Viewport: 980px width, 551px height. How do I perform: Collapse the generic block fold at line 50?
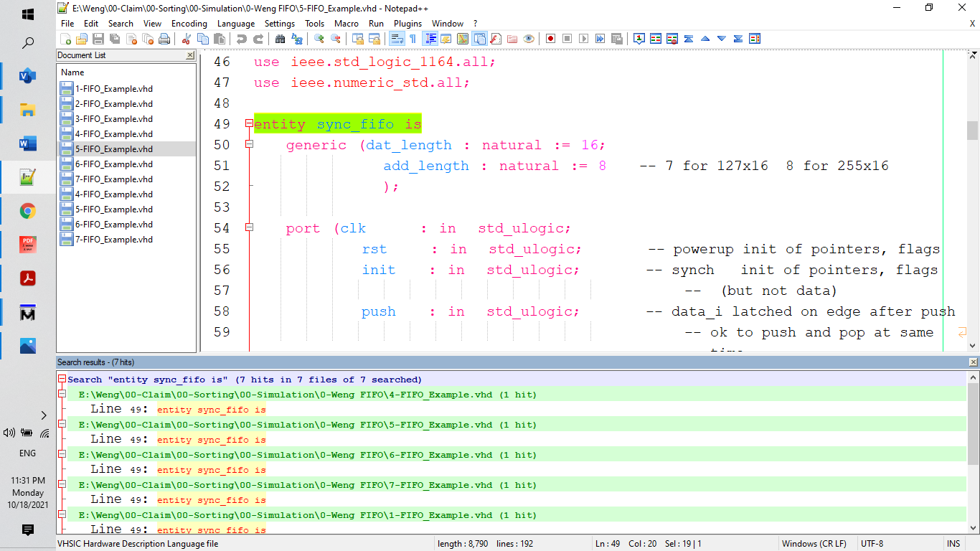pos(249,145)
